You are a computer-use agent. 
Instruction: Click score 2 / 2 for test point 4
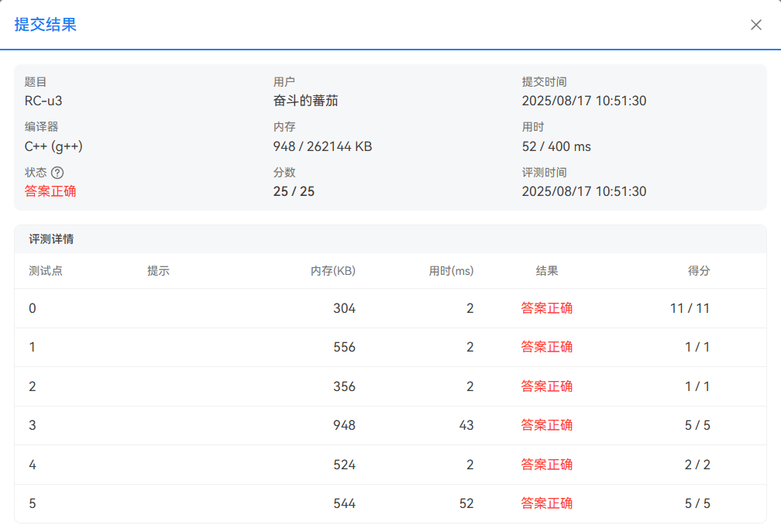[697, 465]
